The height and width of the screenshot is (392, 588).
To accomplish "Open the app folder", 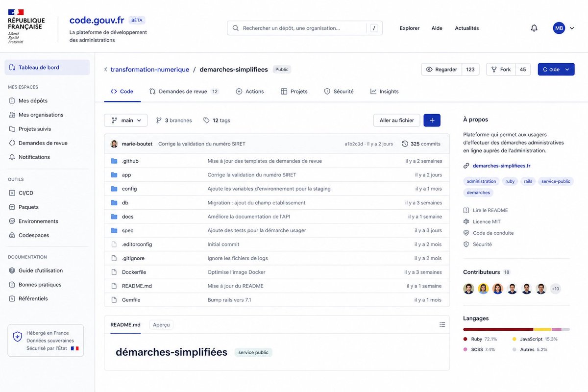I will pyautogui.click(x=126, y=175).
